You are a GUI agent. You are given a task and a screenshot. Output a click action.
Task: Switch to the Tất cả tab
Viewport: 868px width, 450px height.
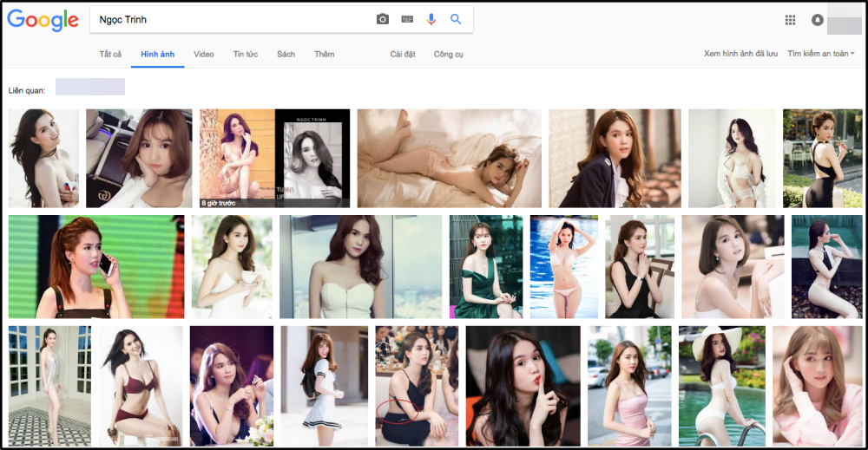(x=110, y=54)
